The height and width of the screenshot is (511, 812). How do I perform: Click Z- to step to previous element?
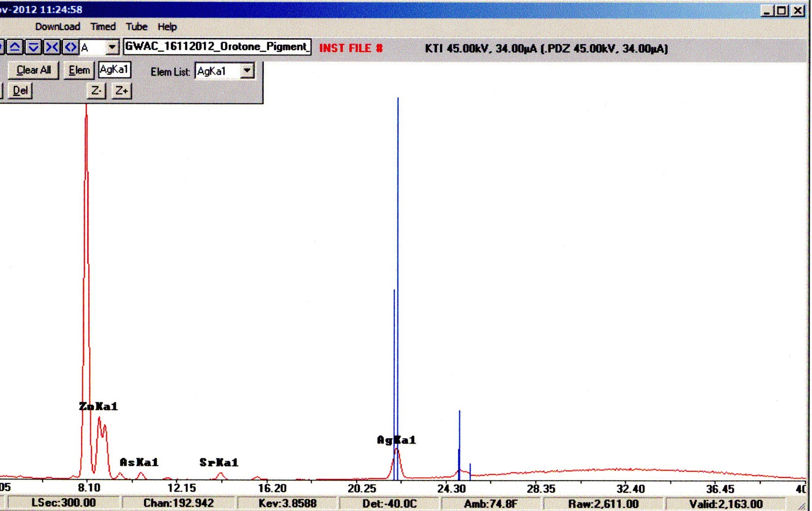[95, 91]
